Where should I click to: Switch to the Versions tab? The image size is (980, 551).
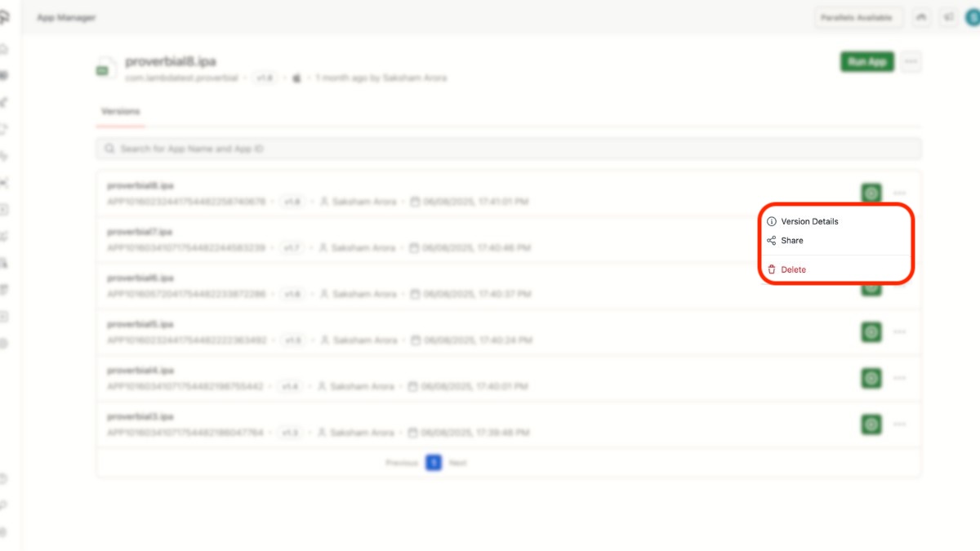pyautogui.click(x=120, y=112)
